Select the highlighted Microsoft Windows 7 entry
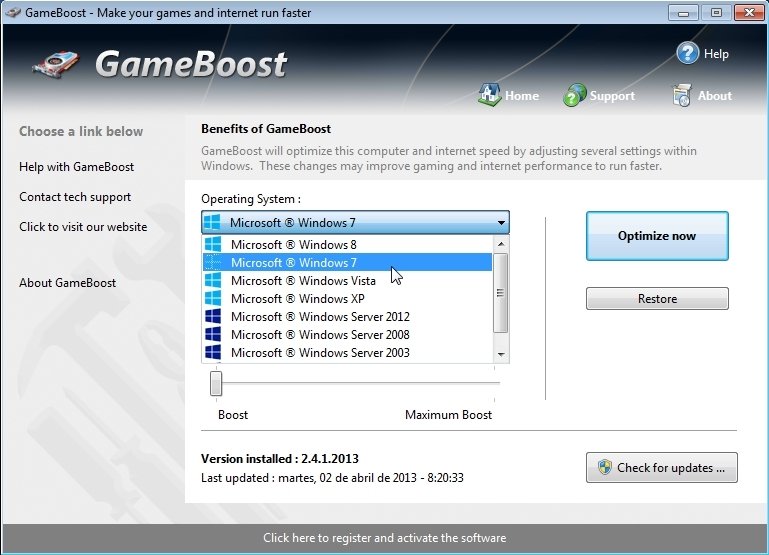 [347, 262]
